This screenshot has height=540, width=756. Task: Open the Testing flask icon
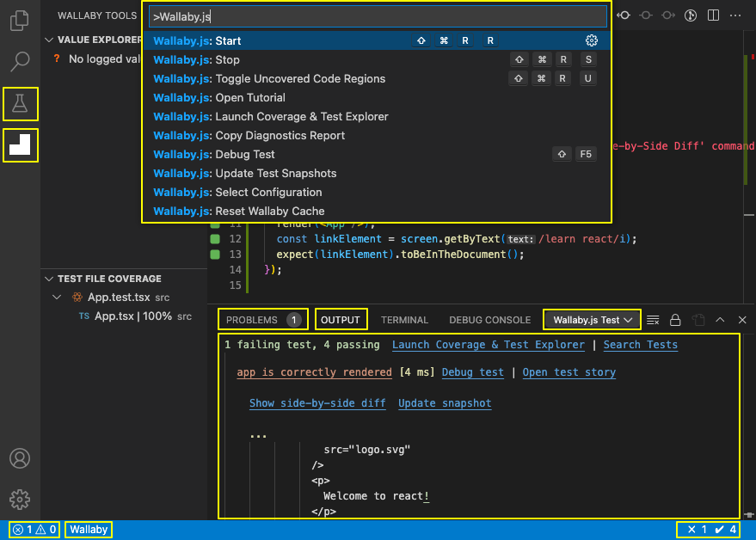click(x=20, y=104)
